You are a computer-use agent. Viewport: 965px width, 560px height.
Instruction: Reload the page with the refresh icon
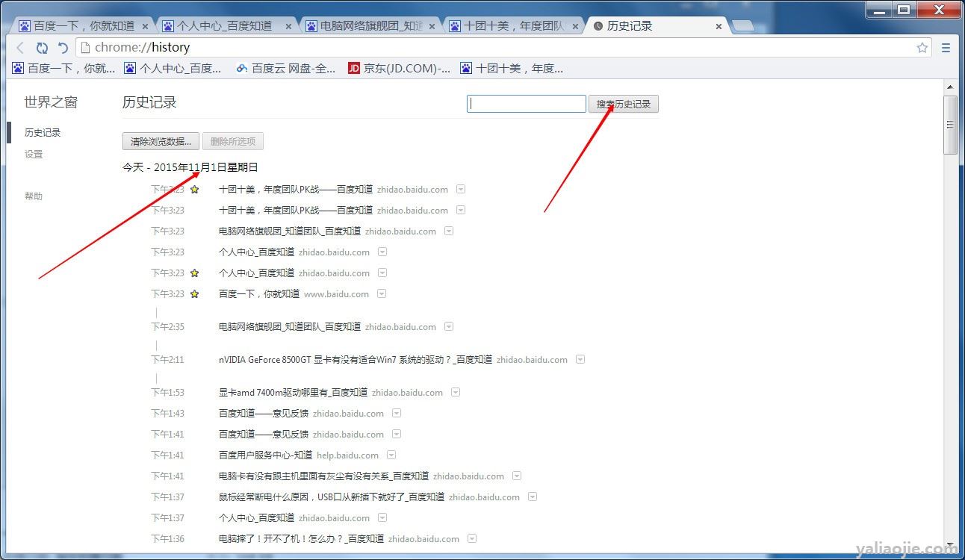pos(42,48)
